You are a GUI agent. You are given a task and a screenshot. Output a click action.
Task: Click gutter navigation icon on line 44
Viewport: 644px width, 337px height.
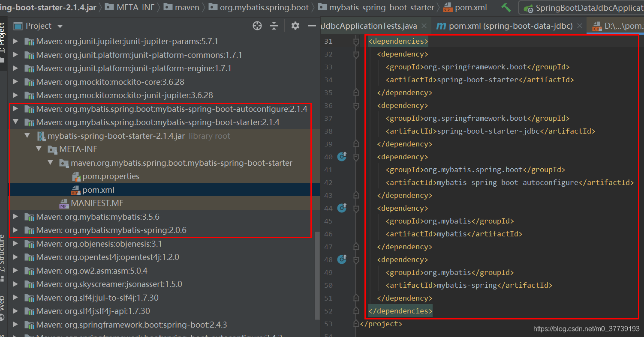(x=342, y=208)
